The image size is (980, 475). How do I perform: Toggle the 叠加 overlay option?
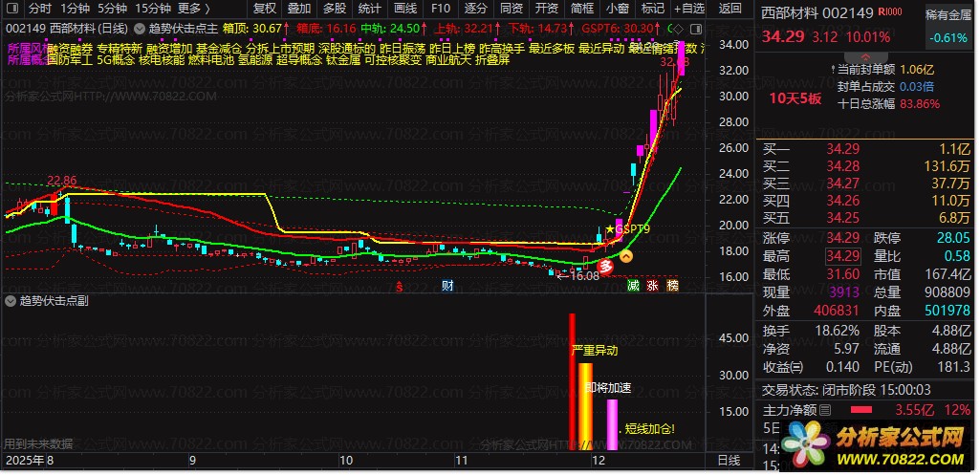pyautogui.click(x=299, y=8)
